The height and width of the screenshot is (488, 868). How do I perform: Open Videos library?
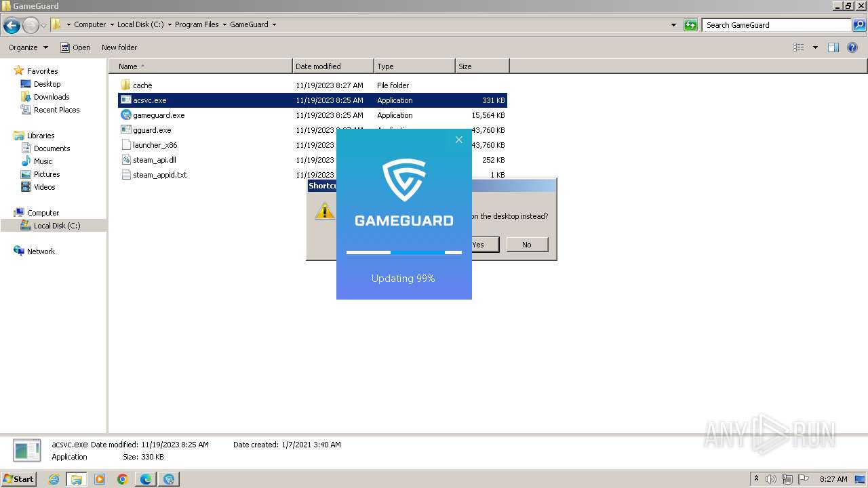tap(44, 187)
